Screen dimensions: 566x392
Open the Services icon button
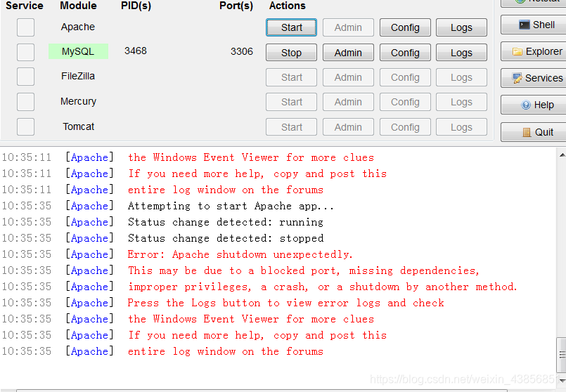point(517,78)
